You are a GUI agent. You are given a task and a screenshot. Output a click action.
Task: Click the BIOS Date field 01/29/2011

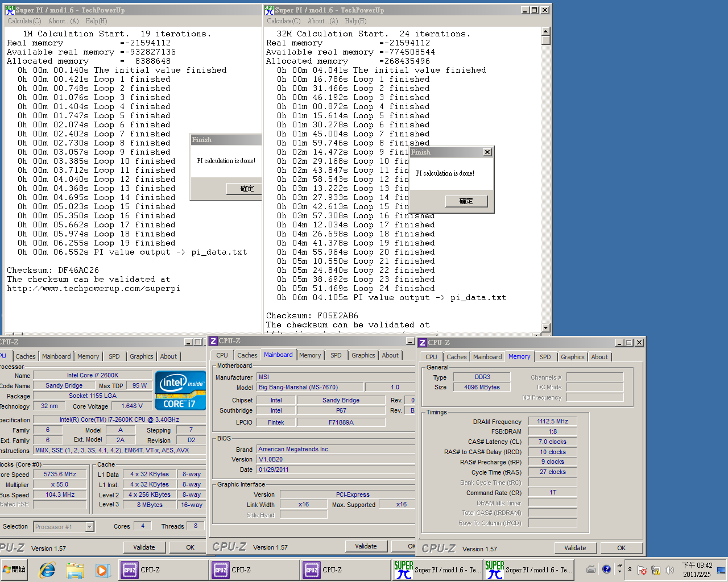tap(336, 469)
